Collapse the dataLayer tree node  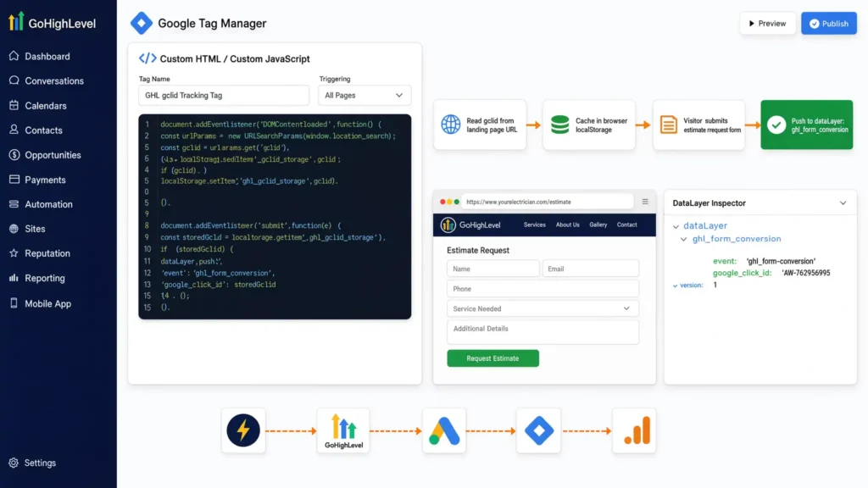(676, 226)
